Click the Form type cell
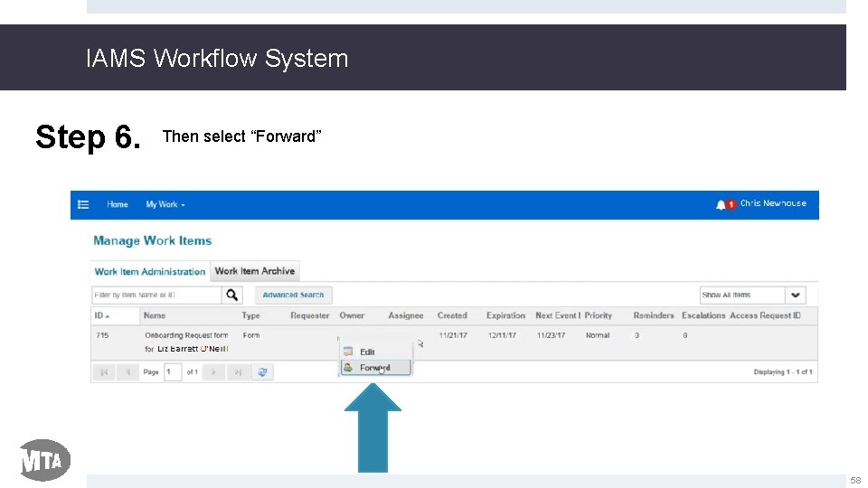 [251, 335]
